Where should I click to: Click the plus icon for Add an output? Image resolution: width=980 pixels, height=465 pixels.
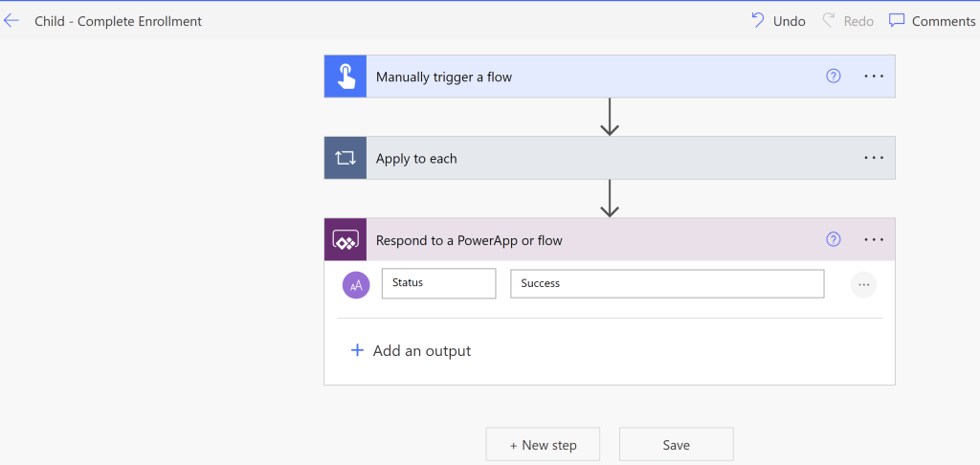tap(357, 351)
